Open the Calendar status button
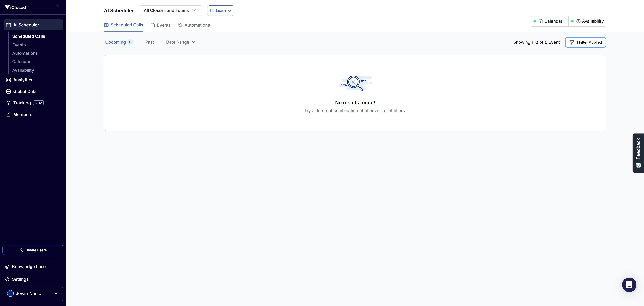Viewport: 644px width, 306px height. (550, 21)
